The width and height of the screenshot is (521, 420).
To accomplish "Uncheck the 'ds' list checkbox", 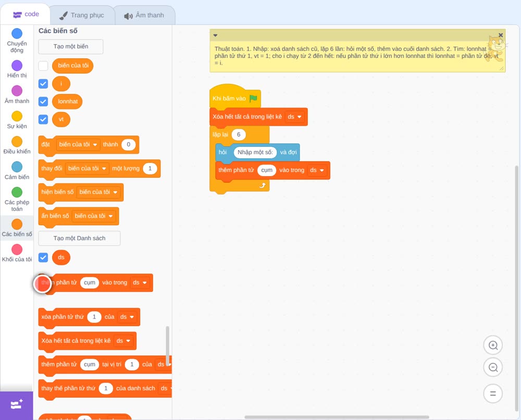I will tap(43, 257).
